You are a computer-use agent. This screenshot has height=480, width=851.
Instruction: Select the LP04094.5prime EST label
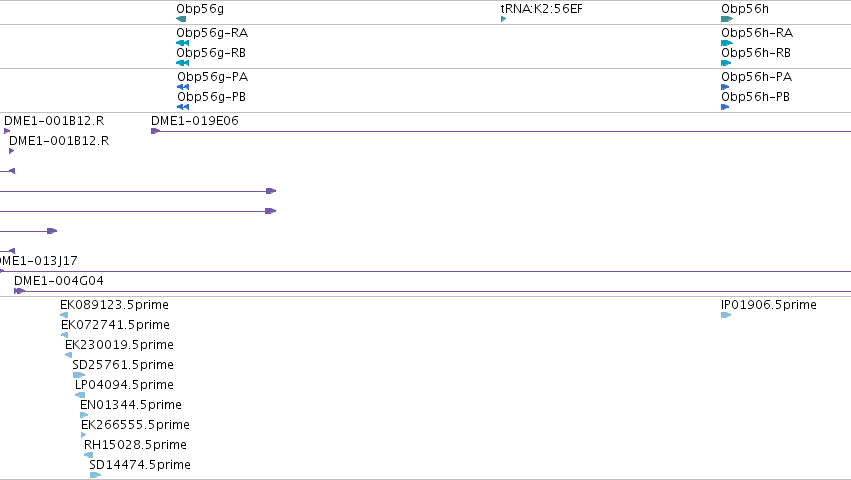(124, 385)
